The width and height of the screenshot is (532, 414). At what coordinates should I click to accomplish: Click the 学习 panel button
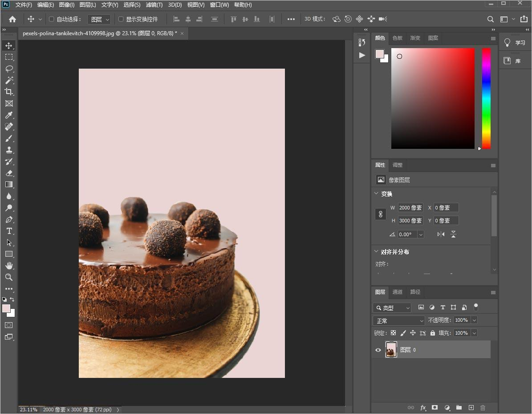pyautogui.click(x=515, y=43)
